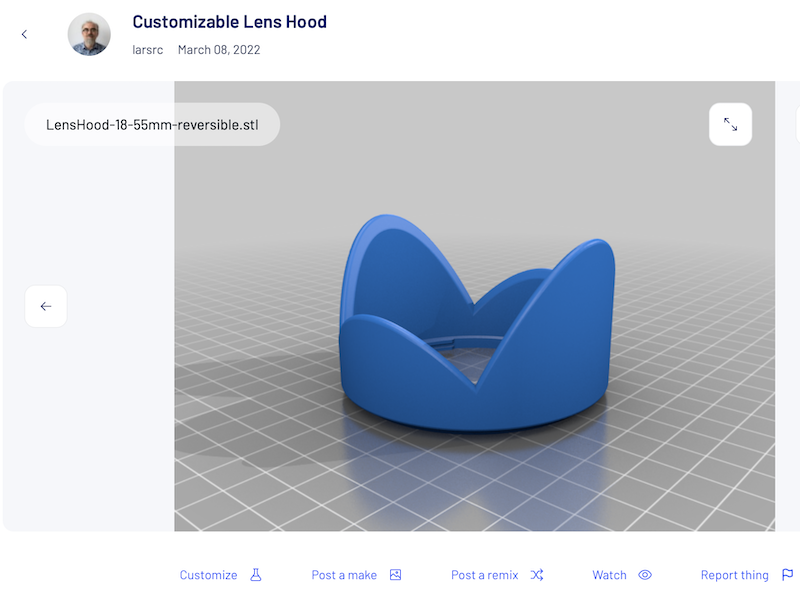Click the Watch text label

[609, 575]
